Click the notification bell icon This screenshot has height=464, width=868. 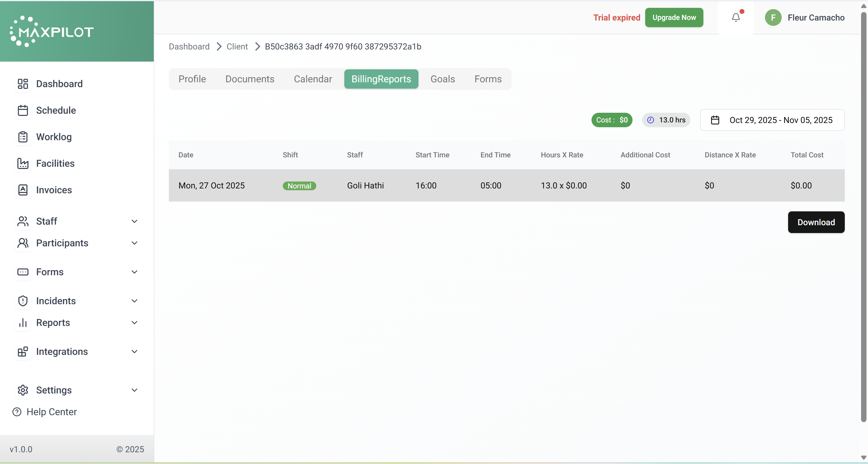(x=736, y=17)
